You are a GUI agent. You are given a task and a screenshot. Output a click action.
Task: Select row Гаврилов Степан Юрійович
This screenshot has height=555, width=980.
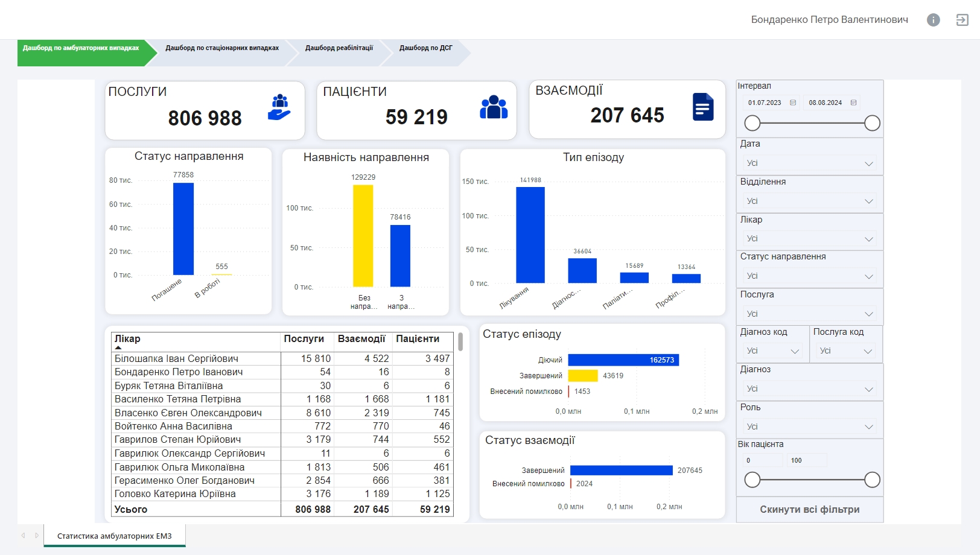tap(282, 440)
